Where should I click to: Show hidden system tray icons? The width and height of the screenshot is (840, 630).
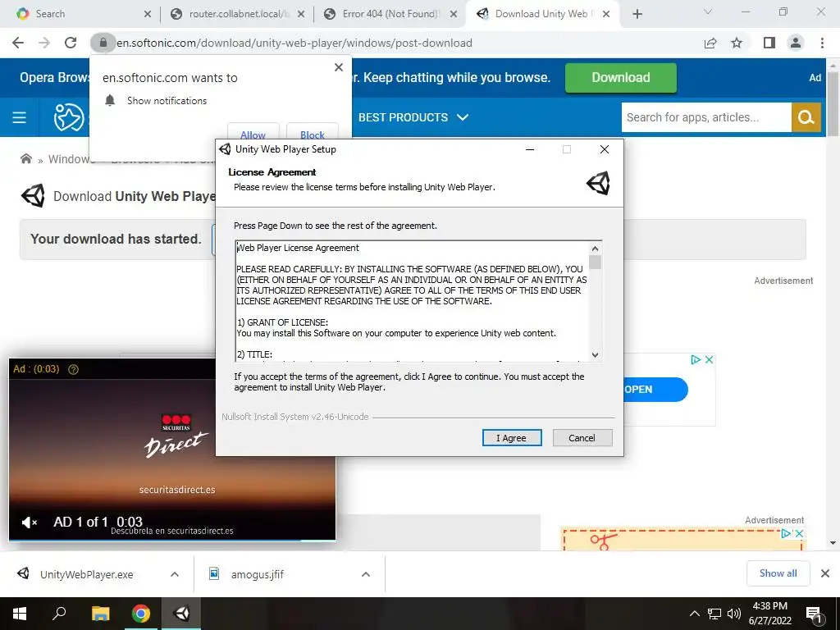[x=694, y=614]
